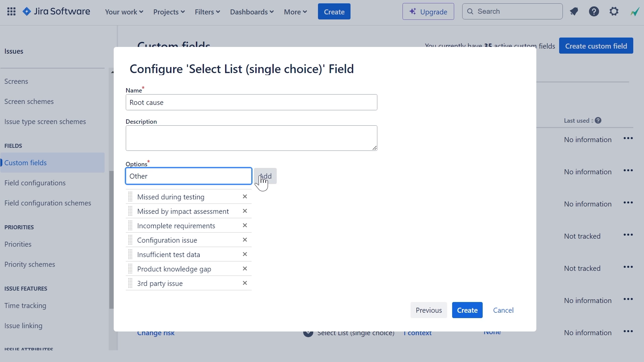Add the Other option to the list
Image resolution: width=644 pixels, height=362 pixels.
pos(265,176)
